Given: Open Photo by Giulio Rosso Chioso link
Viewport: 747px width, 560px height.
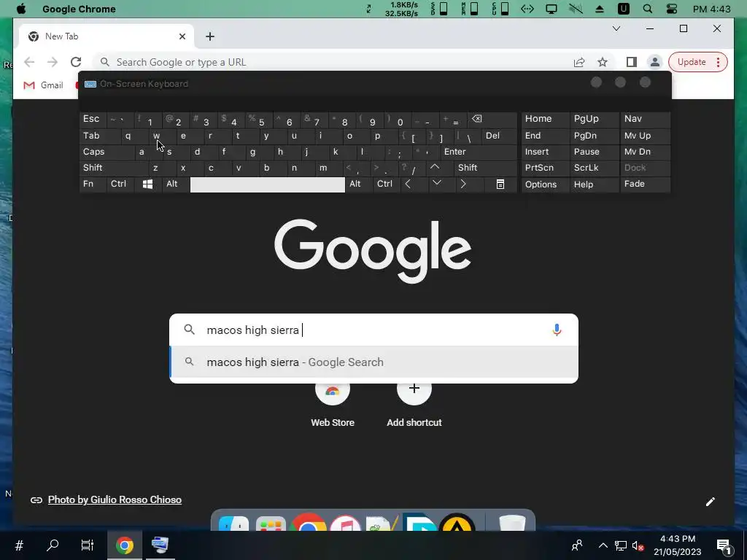Looking at the screenshot, I should (115, 499).
